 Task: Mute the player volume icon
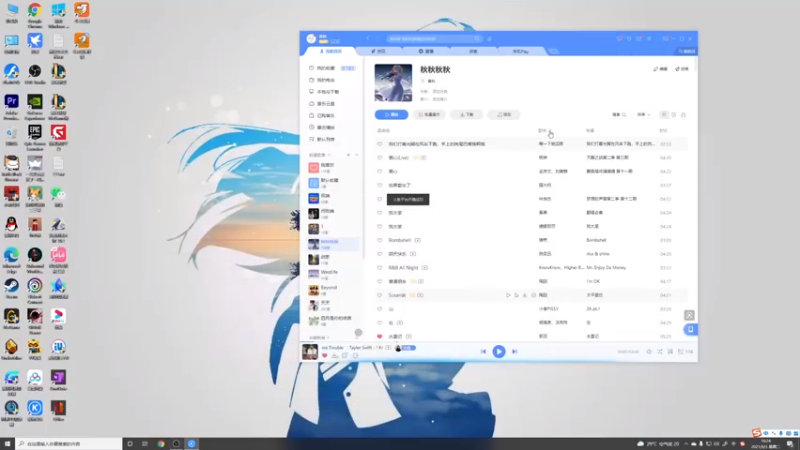tap(649, 352)
